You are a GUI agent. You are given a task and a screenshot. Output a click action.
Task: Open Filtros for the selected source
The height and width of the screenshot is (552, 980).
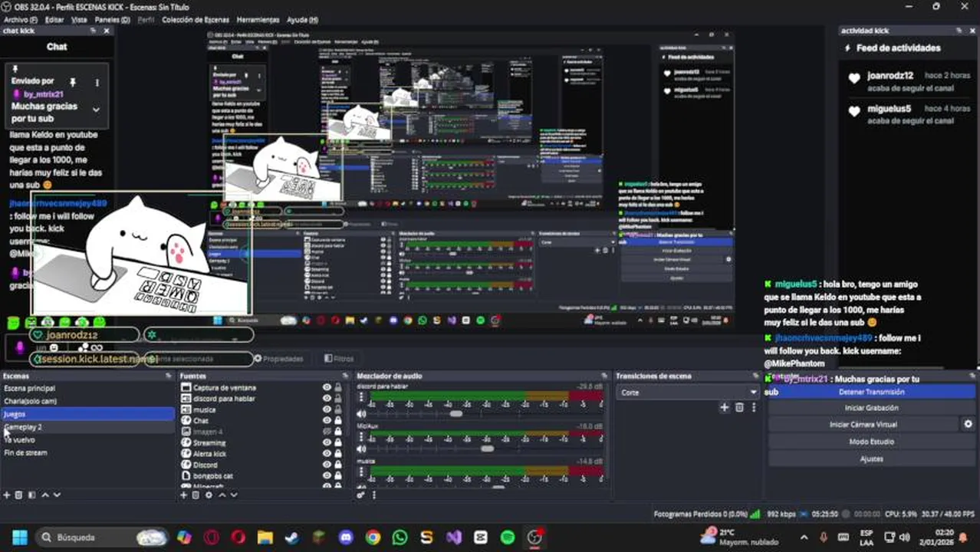point(338,358)
